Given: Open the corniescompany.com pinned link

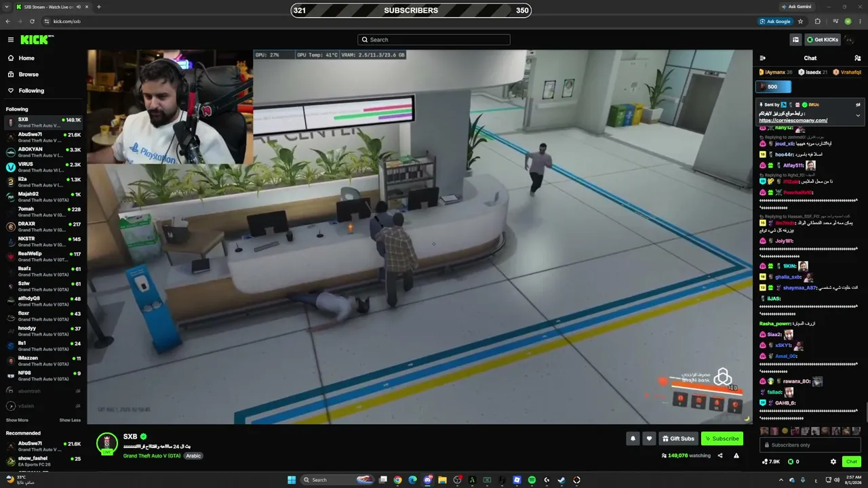Looking at the screenshot, I should [x=793, y=121].
